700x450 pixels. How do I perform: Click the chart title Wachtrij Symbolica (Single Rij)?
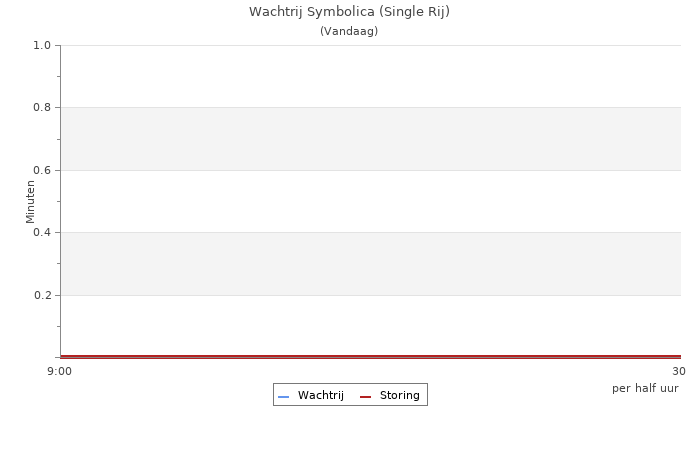pyautogui.click(x=349, y=12)
